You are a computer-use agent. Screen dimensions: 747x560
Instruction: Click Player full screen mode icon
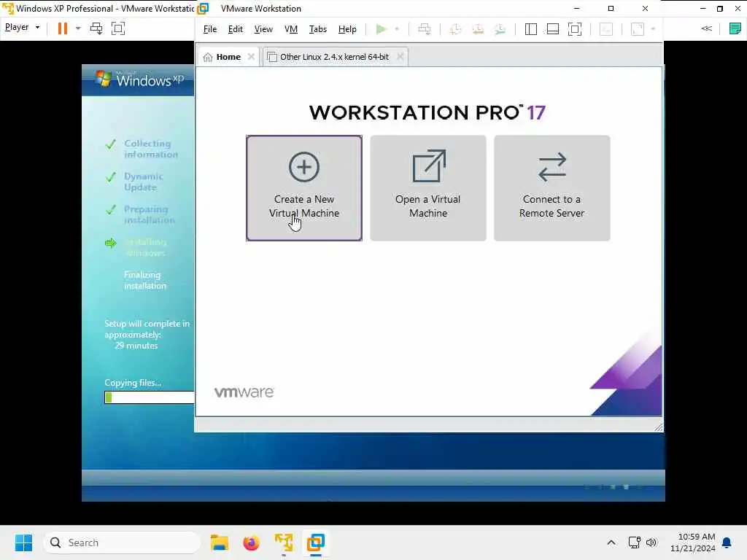tap(118, 28)
